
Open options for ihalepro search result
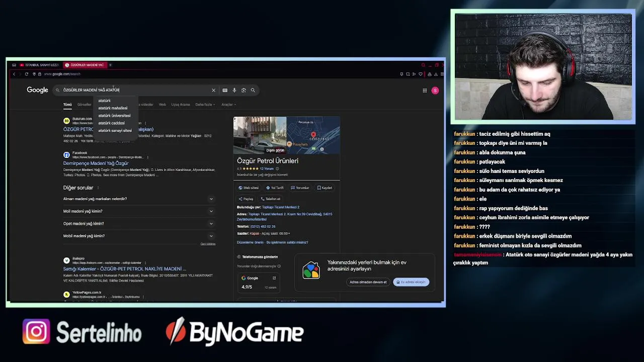tap(145, 263)
